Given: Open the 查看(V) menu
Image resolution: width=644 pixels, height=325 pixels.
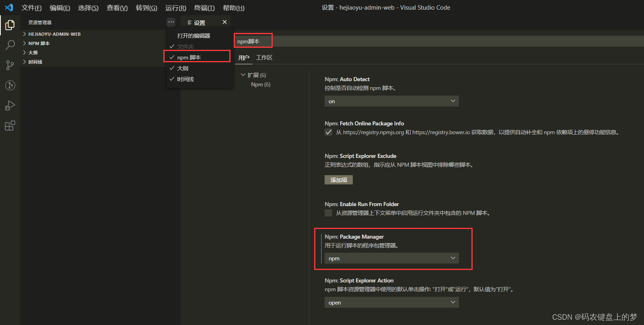Looking at the screenshot, I should pos(117,8).
